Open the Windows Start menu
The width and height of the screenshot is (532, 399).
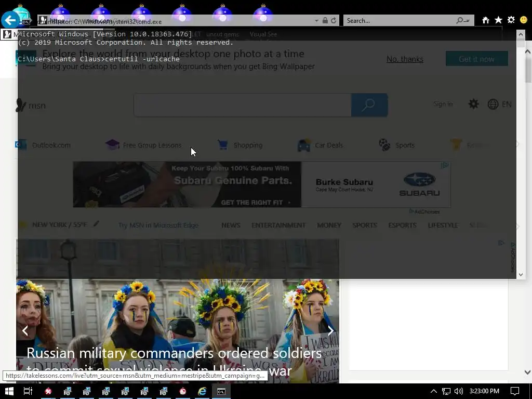pyautogui.click(x=9, y=391)
